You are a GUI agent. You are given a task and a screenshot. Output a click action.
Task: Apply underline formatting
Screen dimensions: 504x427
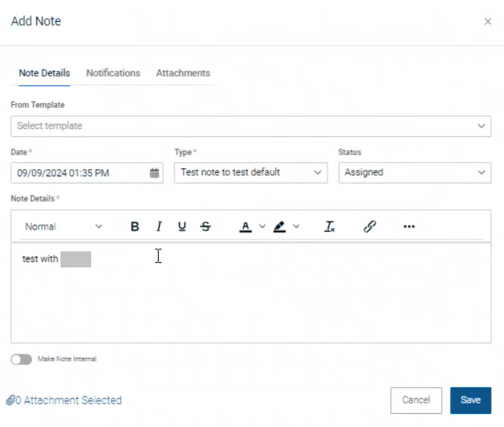tap(182, 227)
